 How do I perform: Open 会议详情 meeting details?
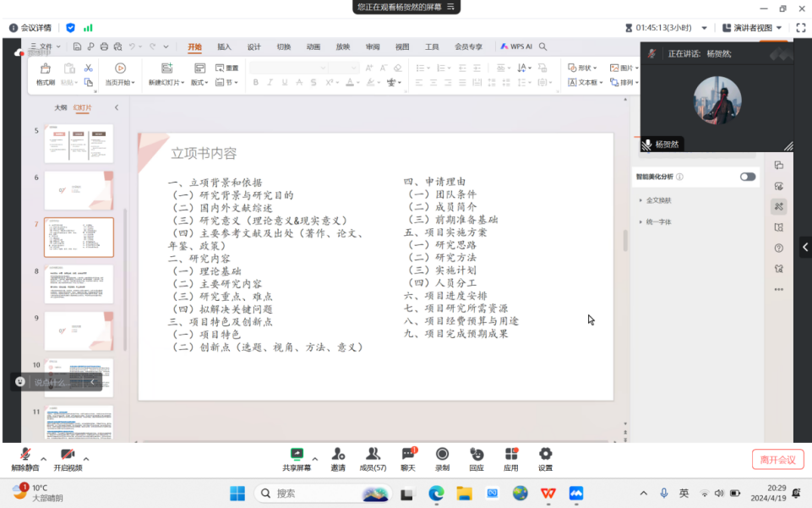(30, 28)
